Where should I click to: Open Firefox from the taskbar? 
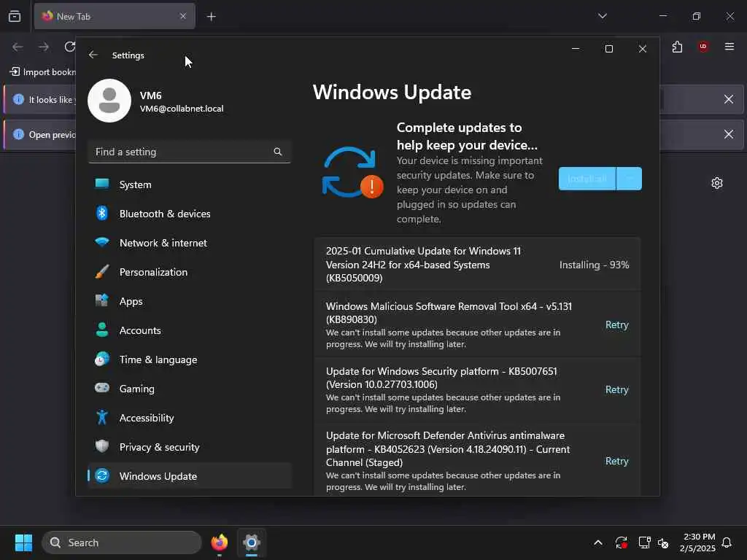click(219, 542)
